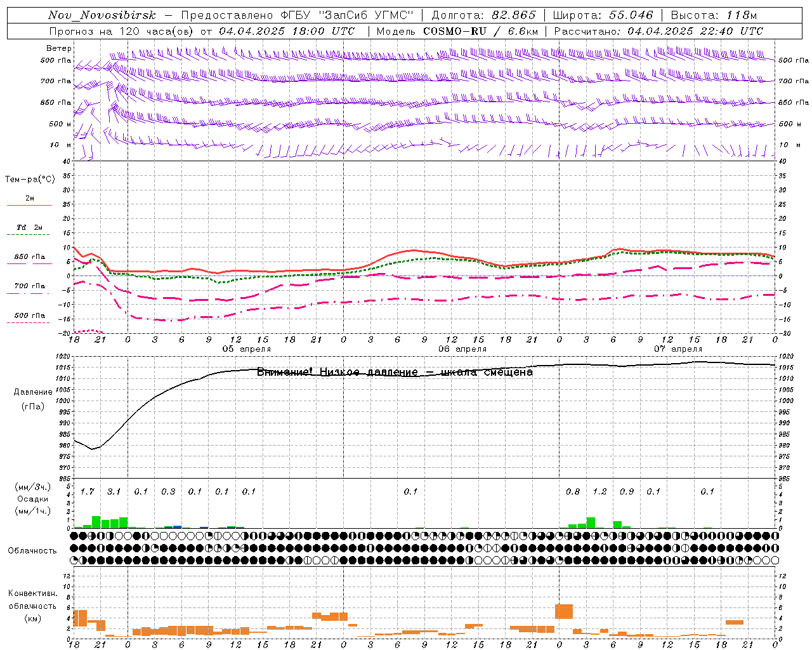Screen dimensions: 812x650
Task: Click the 'Тем-ра(°C)' temperature label
Action: [x=30, y=180]
